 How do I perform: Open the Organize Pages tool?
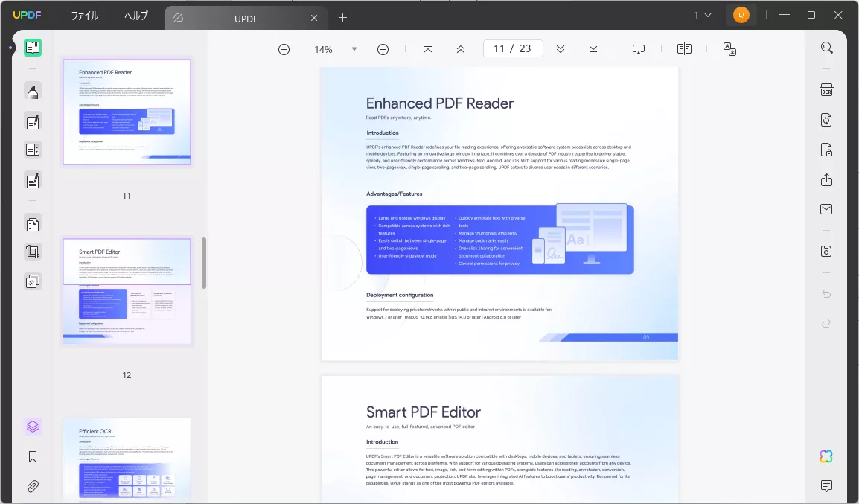pos(33,224)
